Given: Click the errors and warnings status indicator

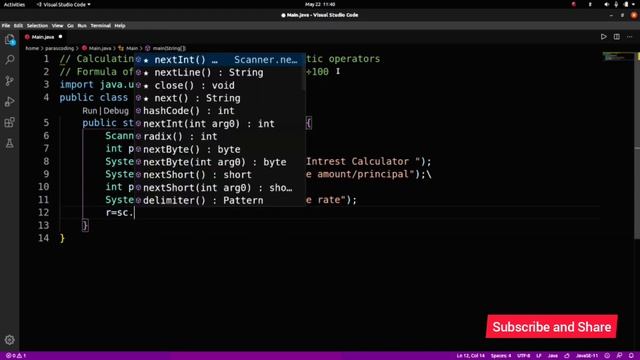Looking at the screenshot, I should coord(16,356).
